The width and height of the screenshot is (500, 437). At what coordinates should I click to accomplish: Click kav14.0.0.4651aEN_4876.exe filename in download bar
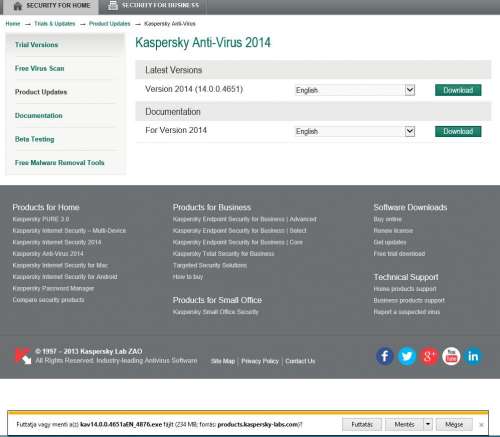coord(121,424)
